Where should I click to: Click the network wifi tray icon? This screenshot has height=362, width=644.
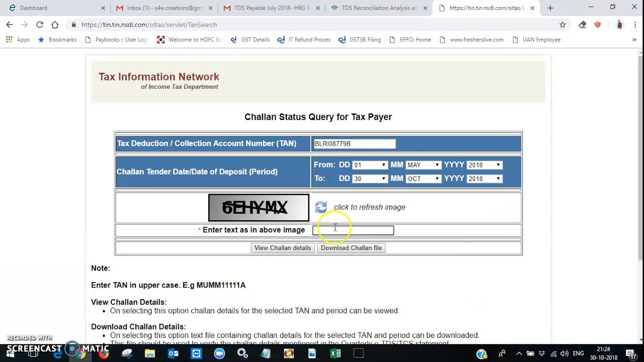coord(553,353)
